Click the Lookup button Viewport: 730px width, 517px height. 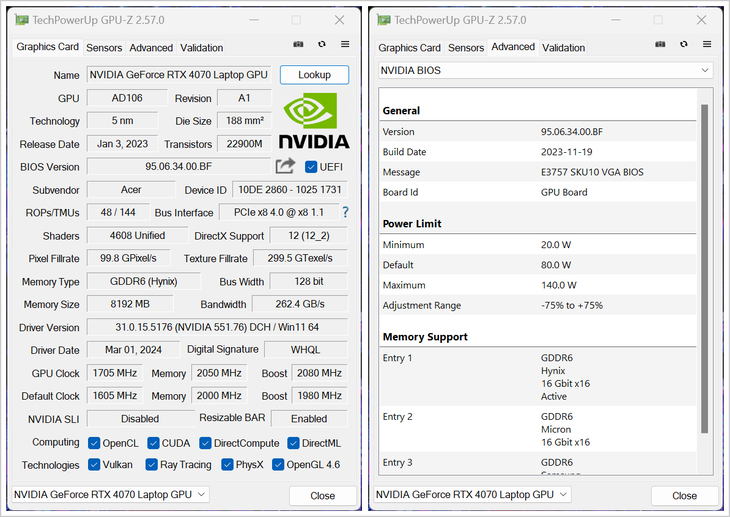coord(314,75)
